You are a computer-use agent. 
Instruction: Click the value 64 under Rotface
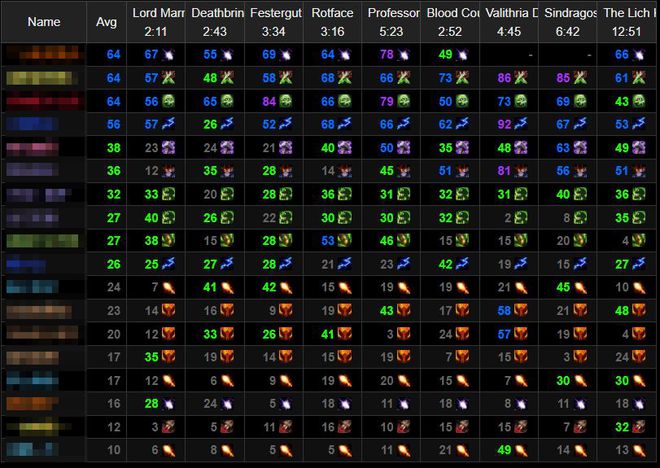(x=327, y=55)
